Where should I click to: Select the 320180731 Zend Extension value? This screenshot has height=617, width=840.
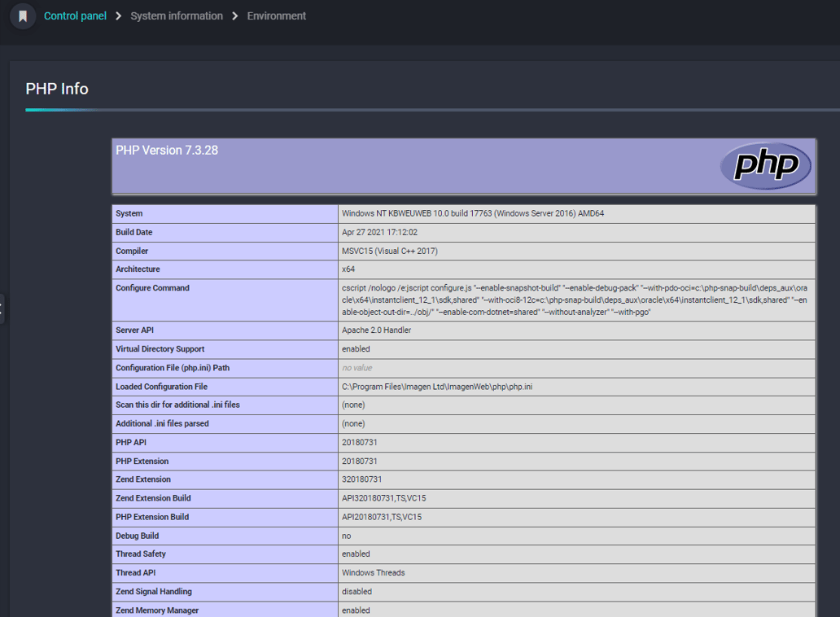(361, 479)
